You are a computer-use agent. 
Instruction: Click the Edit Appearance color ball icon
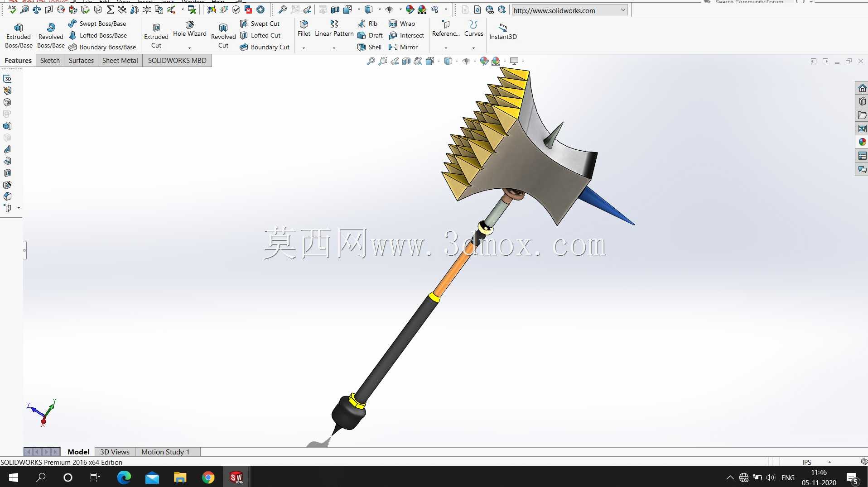484,61
